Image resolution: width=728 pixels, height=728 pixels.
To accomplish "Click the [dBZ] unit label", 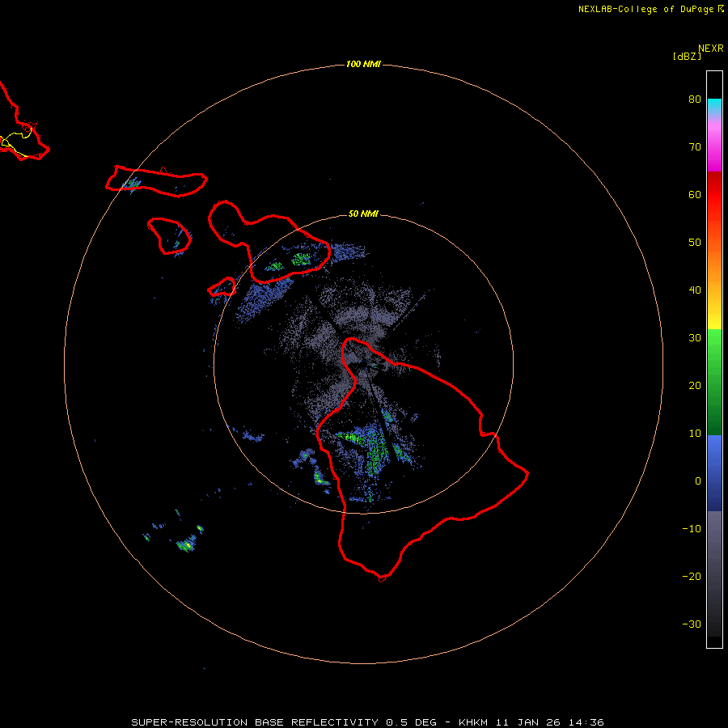I will [x=687, y=57].
